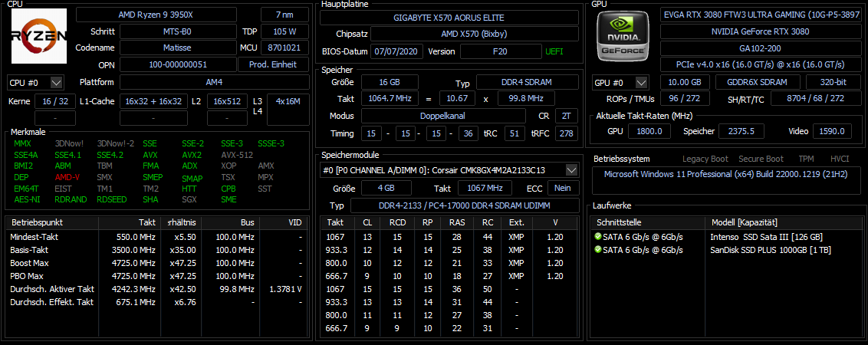Select the SanDisk SSD PLUS 1000GB drive row
868x345 pixels.
725,250
